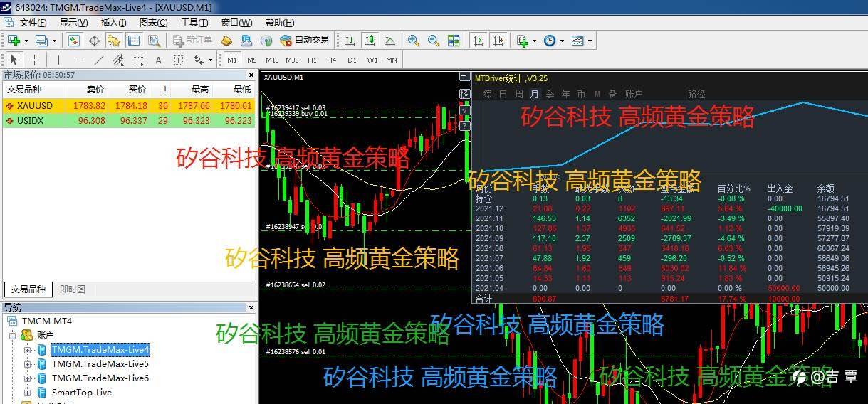
Task: Toggle the Navigator panel icon
Action: (x=114, y=41)
